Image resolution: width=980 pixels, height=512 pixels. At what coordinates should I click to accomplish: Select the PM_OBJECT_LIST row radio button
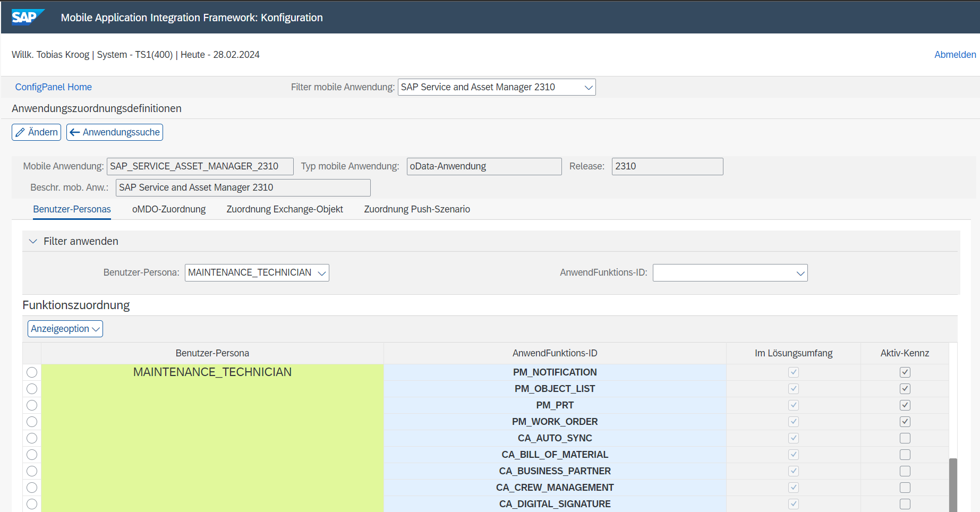[x=32, y=389]
